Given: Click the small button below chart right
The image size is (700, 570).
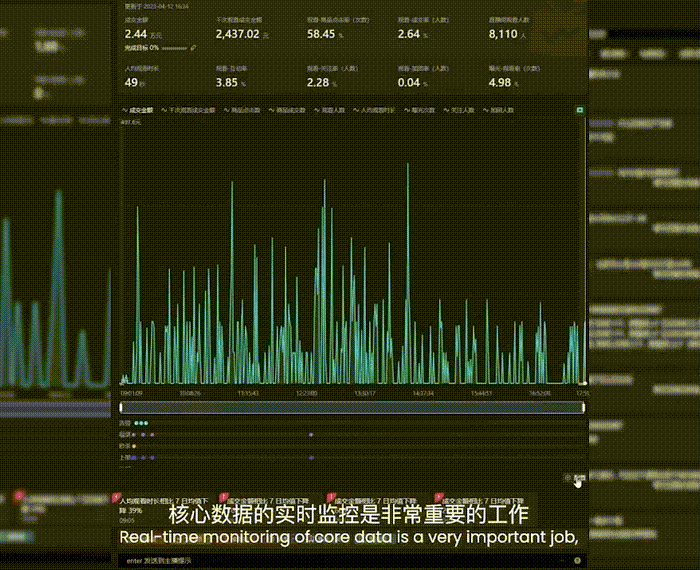Looking at the screenshot, I should coord(574,478).
